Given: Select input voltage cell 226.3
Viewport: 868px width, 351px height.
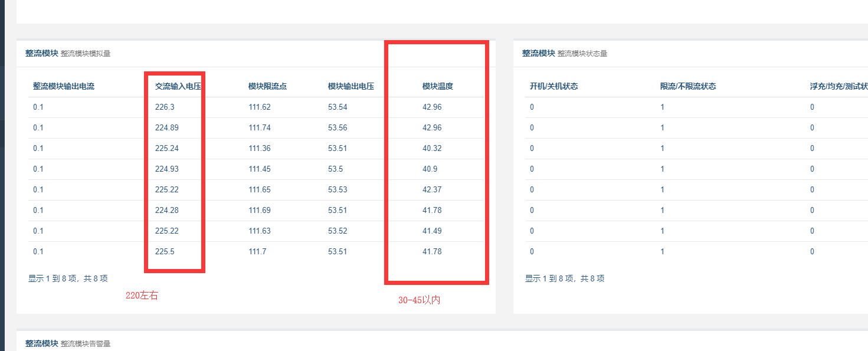Looking at the screenshot, I should pyautogui.click(x=165, y=107).
